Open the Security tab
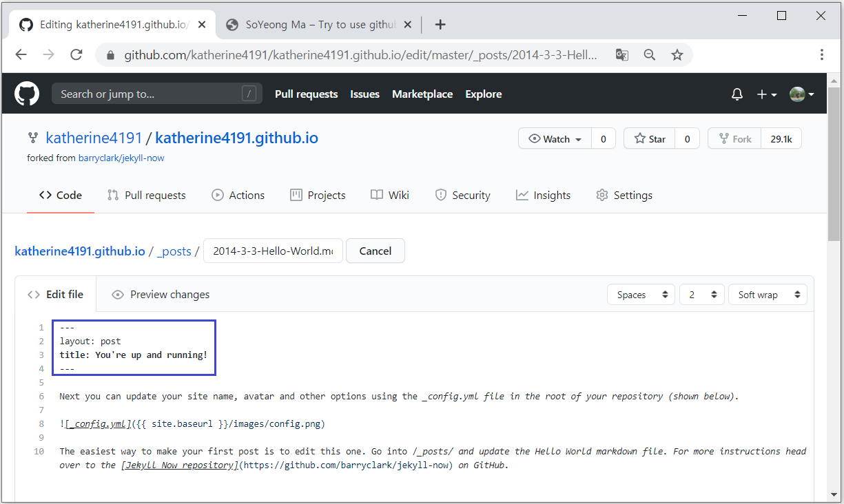 (462, 195)
